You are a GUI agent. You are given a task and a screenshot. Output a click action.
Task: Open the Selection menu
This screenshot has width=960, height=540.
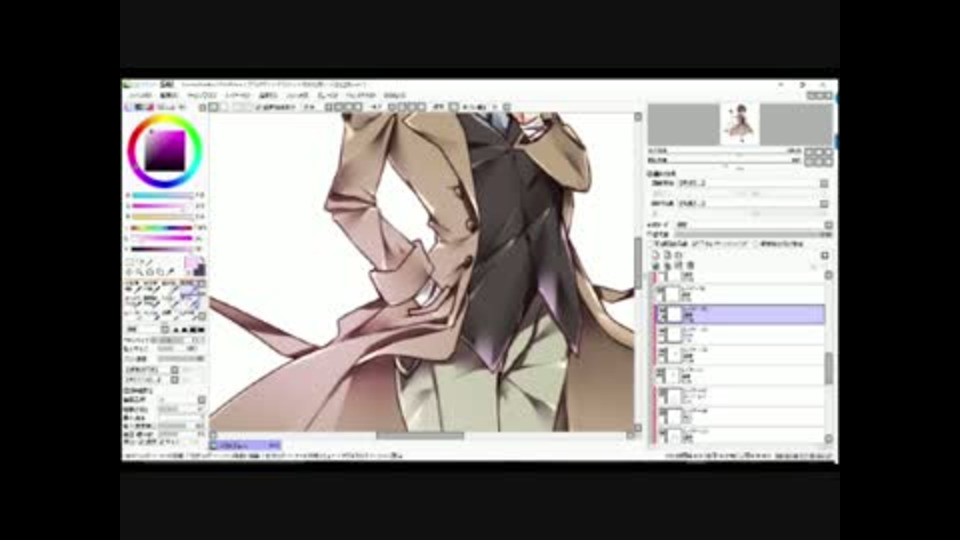coord(269,96)
